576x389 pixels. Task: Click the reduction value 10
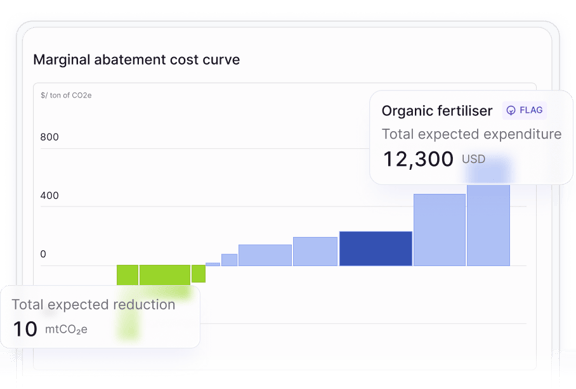(x=25, y=329)
